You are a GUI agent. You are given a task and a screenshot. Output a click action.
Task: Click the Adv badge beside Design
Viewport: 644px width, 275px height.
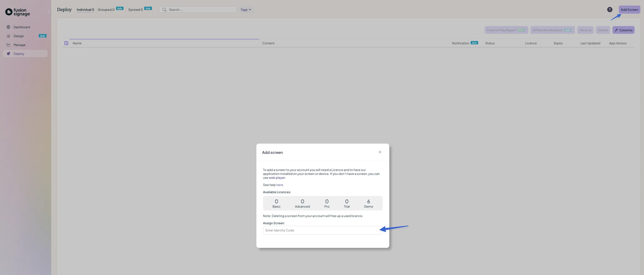tap(43, 36)
